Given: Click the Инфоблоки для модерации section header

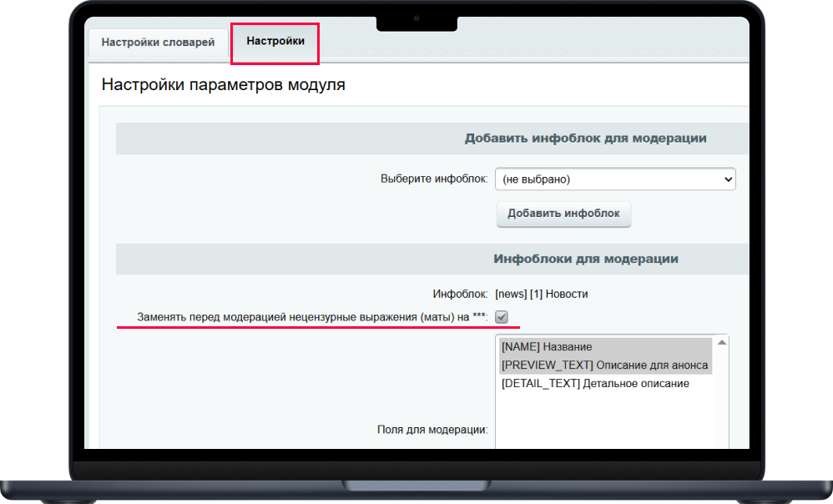Looking at the screenshot, I should coord(585,259).
